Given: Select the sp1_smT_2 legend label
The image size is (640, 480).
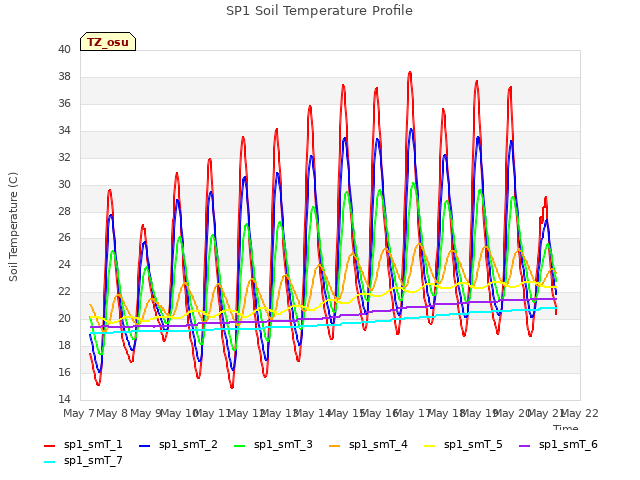Looking at the screenshot, I should pos(188,444).
